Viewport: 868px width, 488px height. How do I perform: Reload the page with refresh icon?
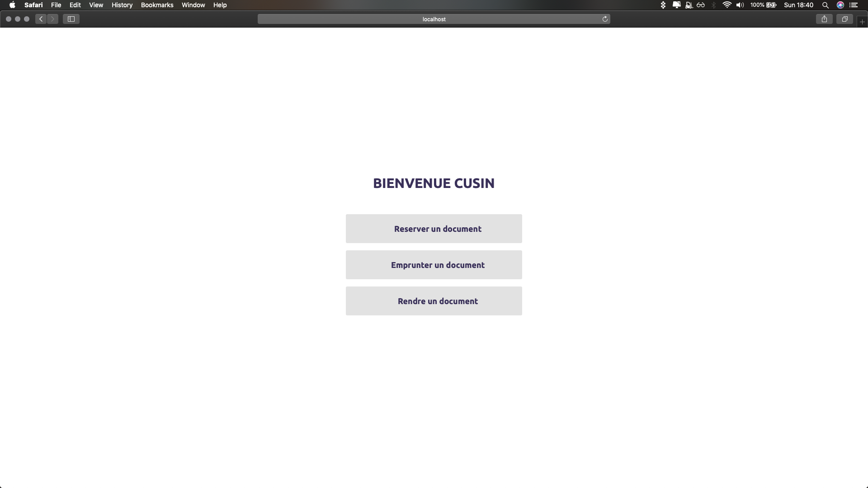click(605, 19)
